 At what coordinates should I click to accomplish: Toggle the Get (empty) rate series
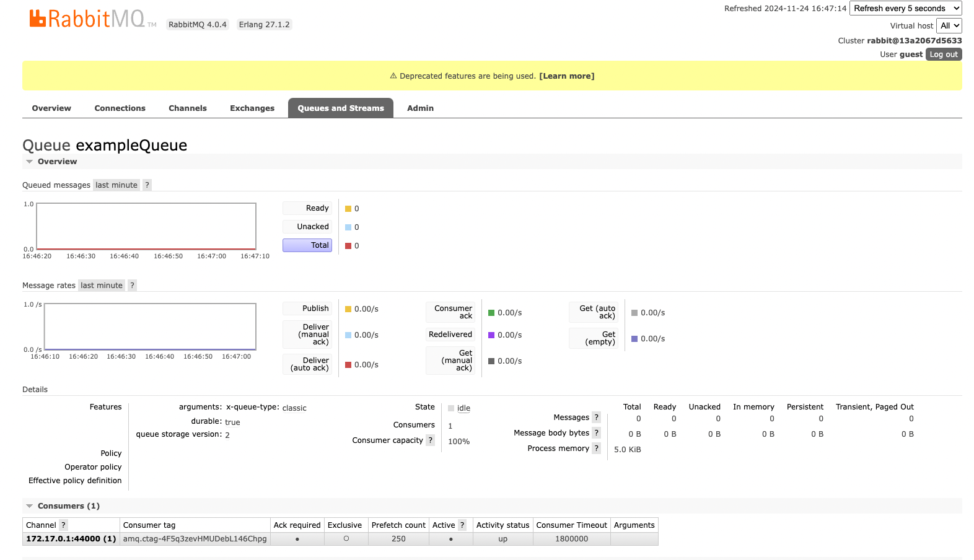594,338
